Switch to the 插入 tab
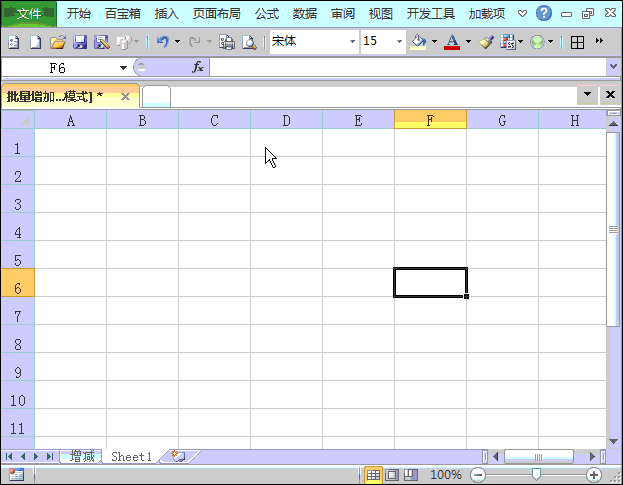Image resolution: width=623 pixels, height=485 pixels. (166, 14)
